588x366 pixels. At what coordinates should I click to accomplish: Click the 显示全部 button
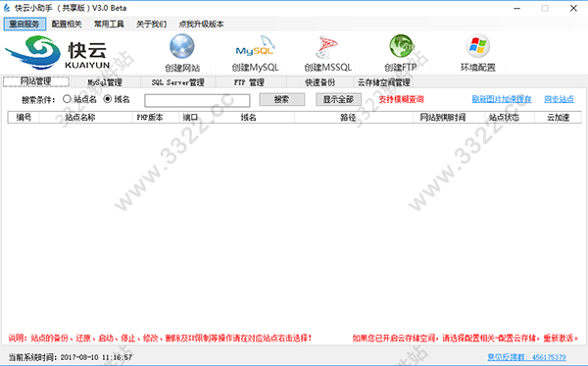tap(338, 99)
